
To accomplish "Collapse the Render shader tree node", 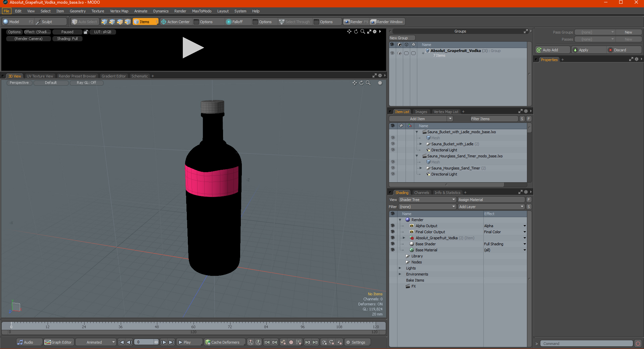I will [400, 220].
